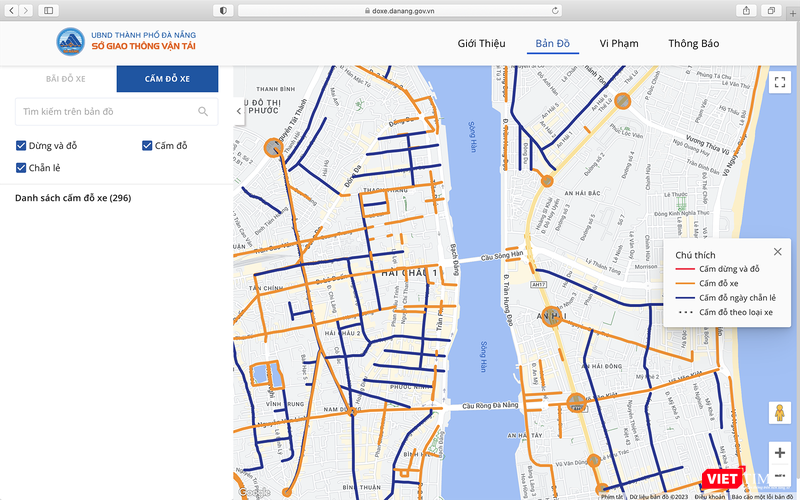Viewport: 800px width, 500px height.
Task: Open the Vi Phạm menu
Action: (x=619, y=44)
